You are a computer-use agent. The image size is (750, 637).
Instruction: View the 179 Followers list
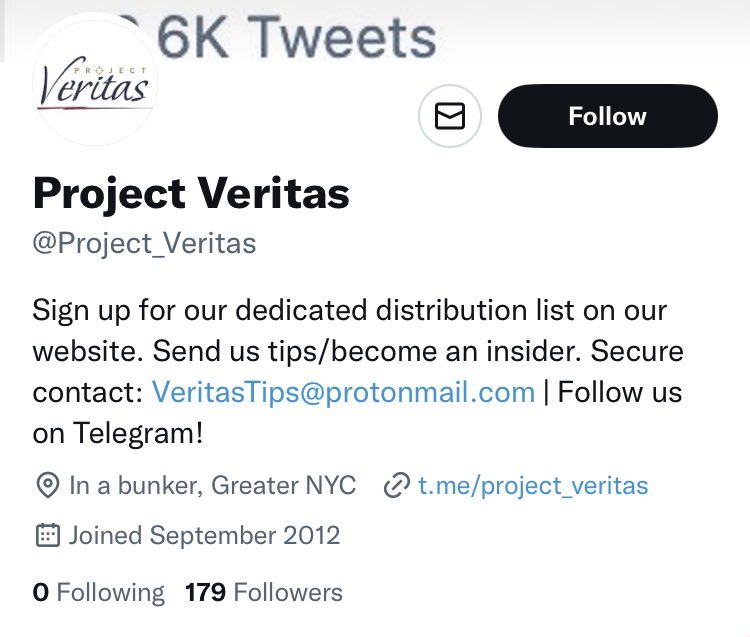264,593
